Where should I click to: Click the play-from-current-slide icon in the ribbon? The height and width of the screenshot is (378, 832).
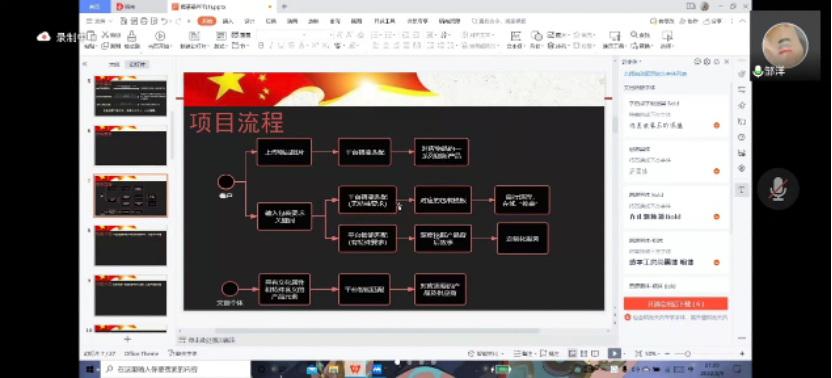click(160, 36)
